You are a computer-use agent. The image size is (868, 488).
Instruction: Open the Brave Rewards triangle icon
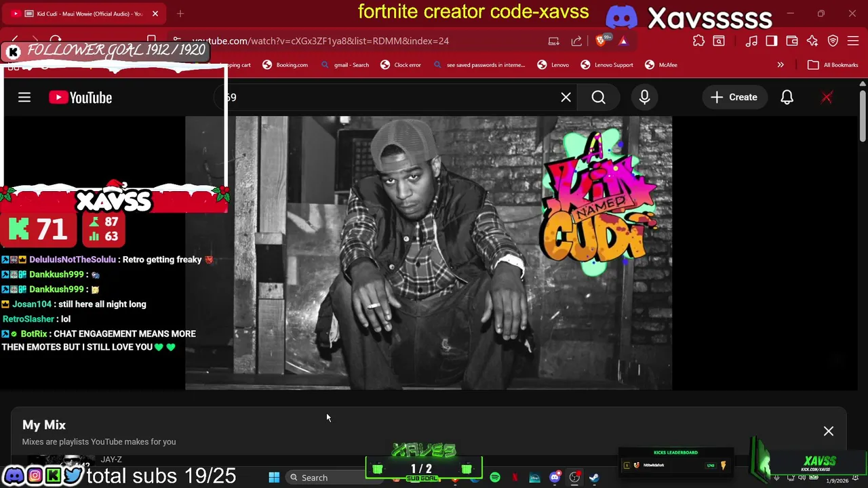(x=623, y=41)
